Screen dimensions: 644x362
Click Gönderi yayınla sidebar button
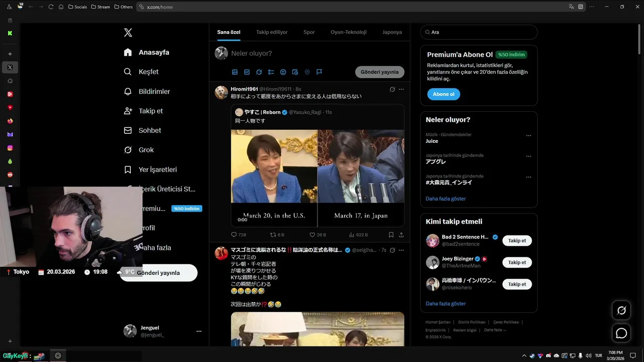click(x=158, y=273)
